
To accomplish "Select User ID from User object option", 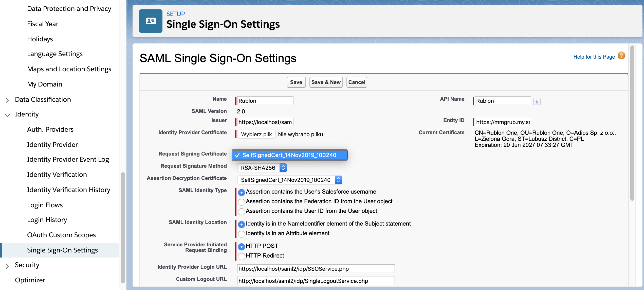I will (x=242, y=212).
